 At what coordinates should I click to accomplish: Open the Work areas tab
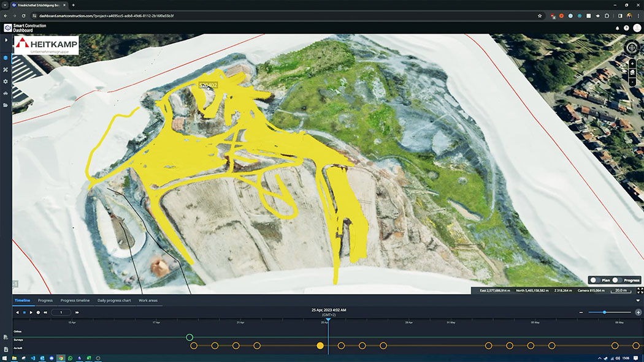point(148,301)
